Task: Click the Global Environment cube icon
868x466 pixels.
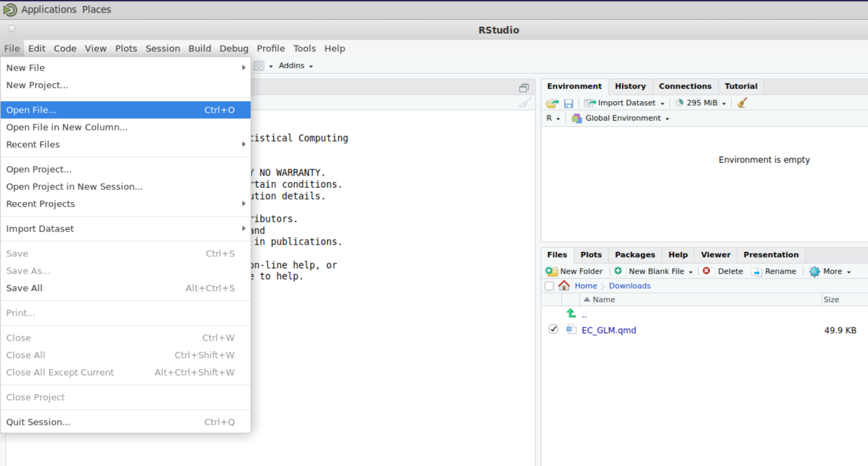Action: click(577, 118)
